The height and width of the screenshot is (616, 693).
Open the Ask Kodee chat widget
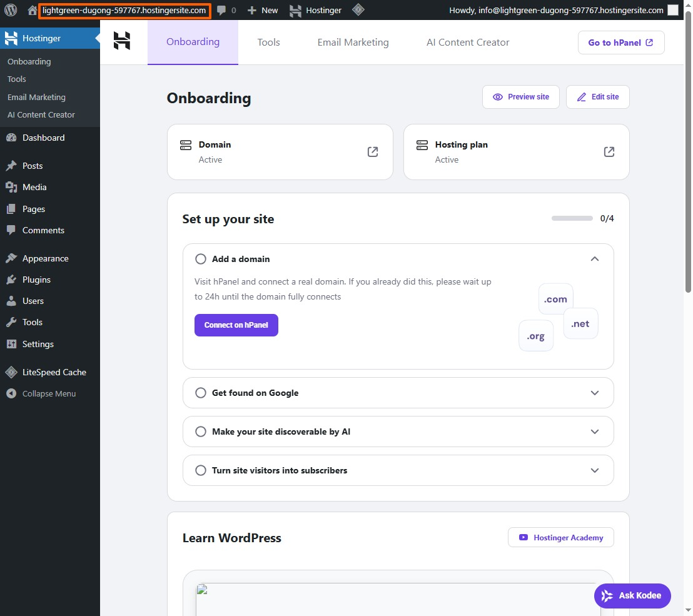coord(632,595)
